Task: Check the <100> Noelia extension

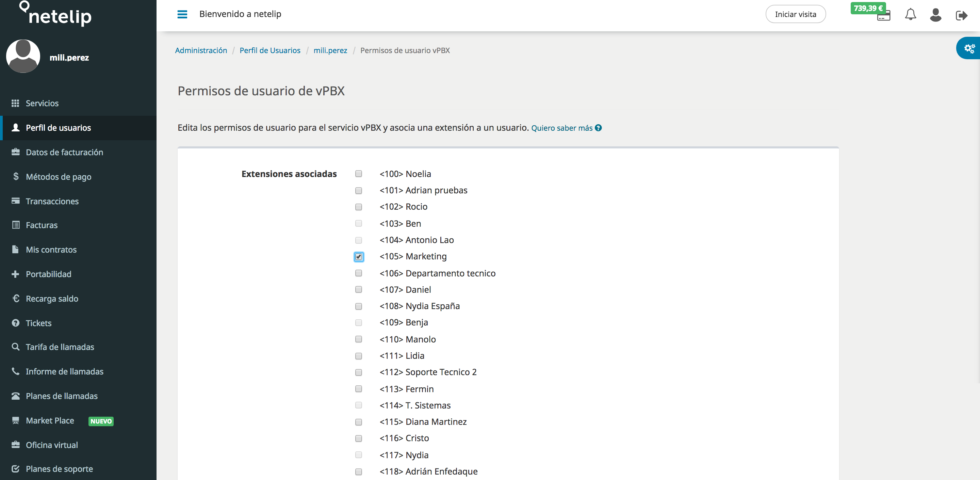Action: 358,174
